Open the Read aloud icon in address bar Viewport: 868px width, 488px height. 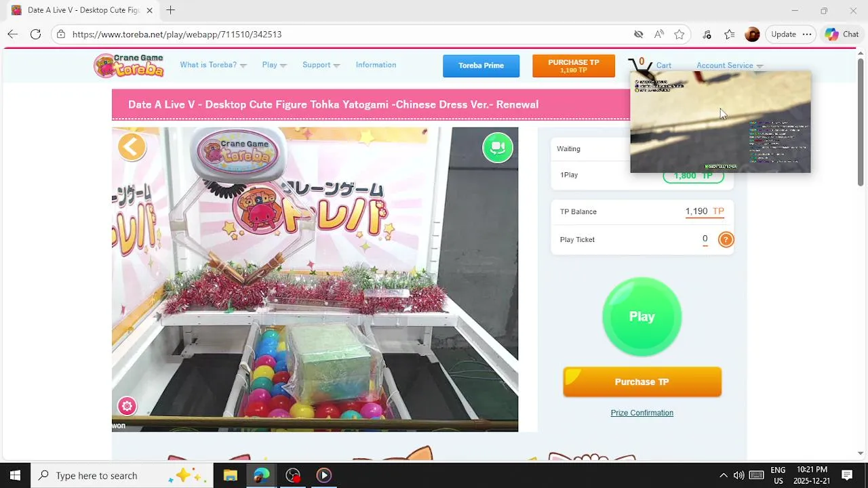[x=659, y=34]
